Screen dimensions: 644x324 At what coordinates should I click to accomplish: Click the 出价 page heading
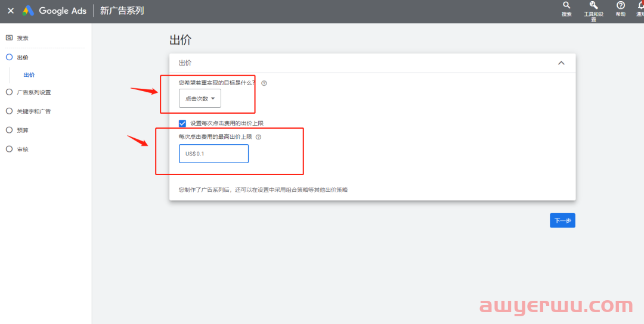tap(180, 40)
